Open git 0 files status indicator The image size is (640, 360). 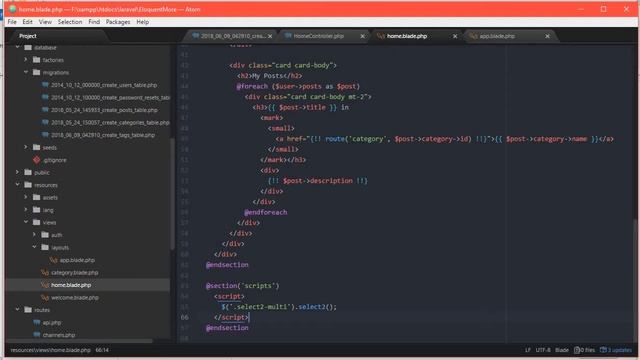click(584, 350)
